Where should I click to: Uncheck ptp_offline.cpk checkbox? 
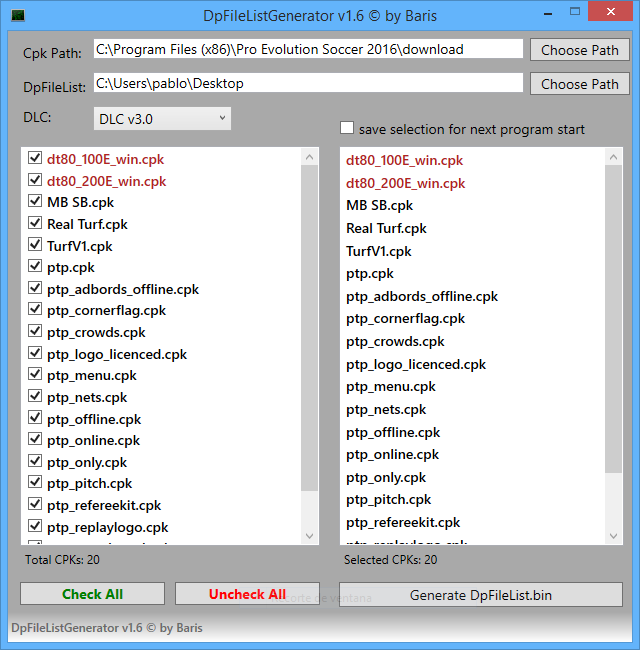point(35,418)
